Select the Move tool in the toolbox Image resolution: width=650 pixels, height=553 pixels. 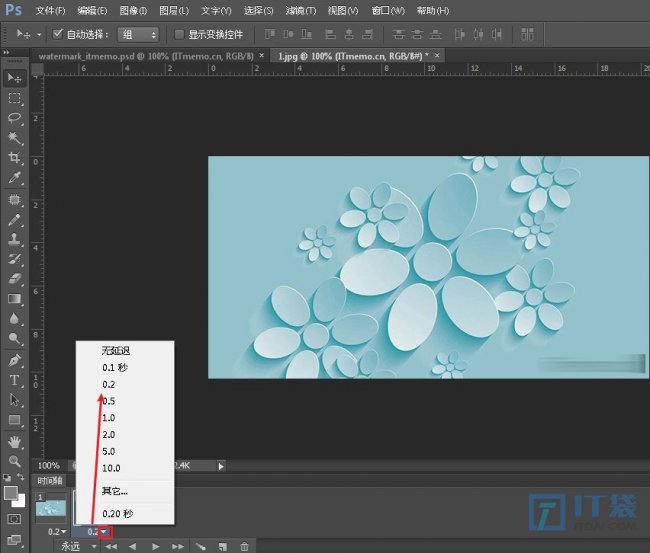point(14,78)
